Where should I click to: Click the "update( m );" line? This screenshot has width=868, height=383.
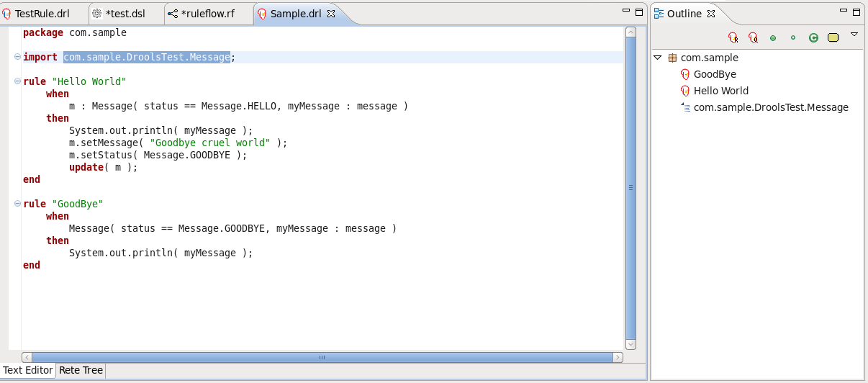(103, 167)
